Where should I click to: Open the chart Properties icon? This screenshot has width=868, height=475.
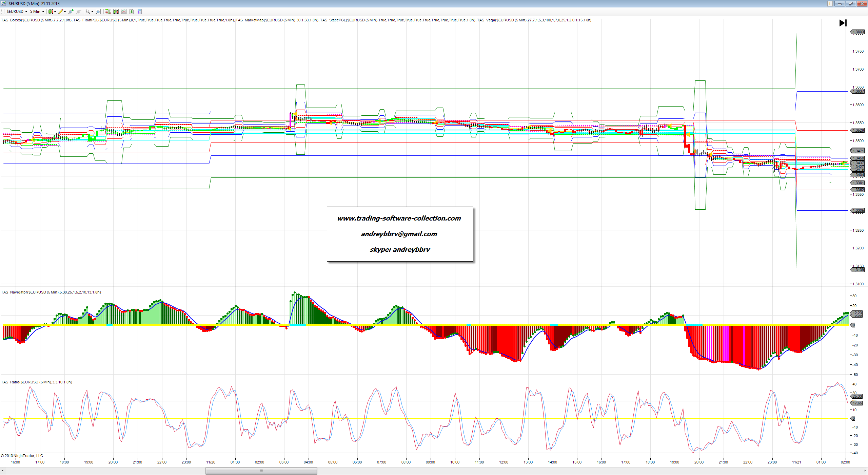tap(139, 12)
